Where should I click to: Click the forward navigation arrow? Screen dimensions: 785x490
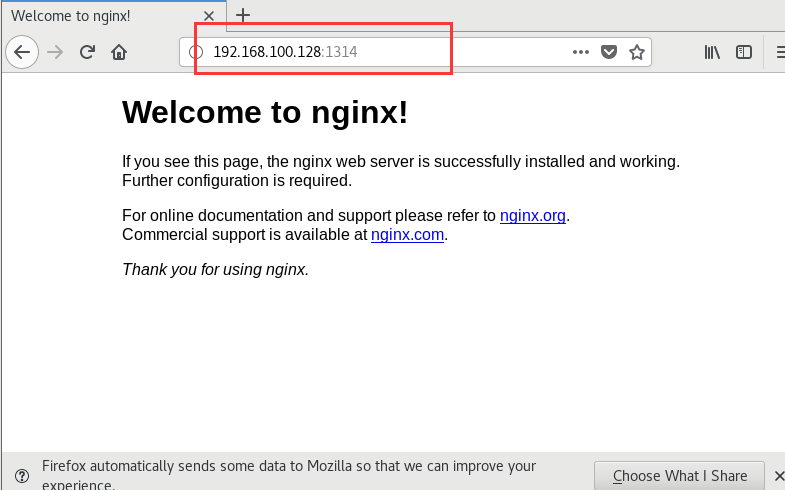click(x=55, y=52)
